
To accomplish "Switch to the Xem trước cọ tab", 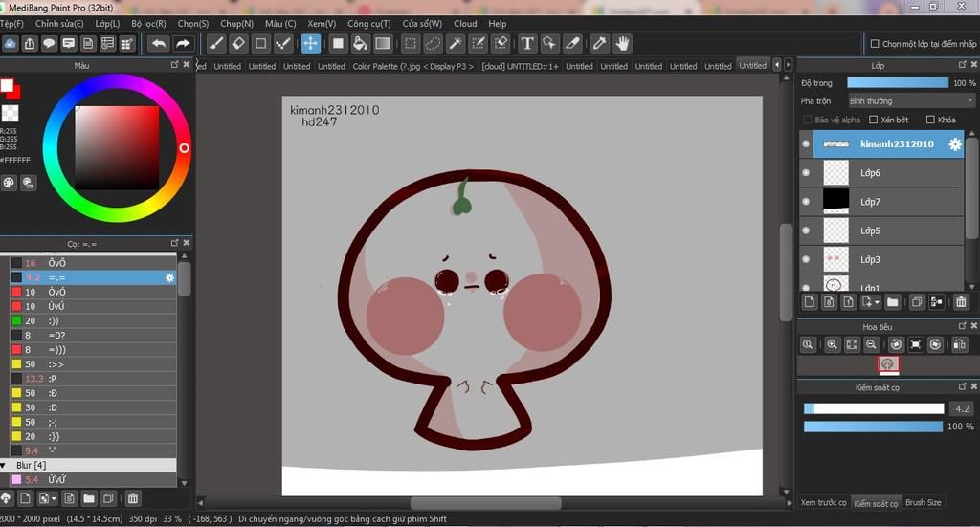I will (824, 503).
